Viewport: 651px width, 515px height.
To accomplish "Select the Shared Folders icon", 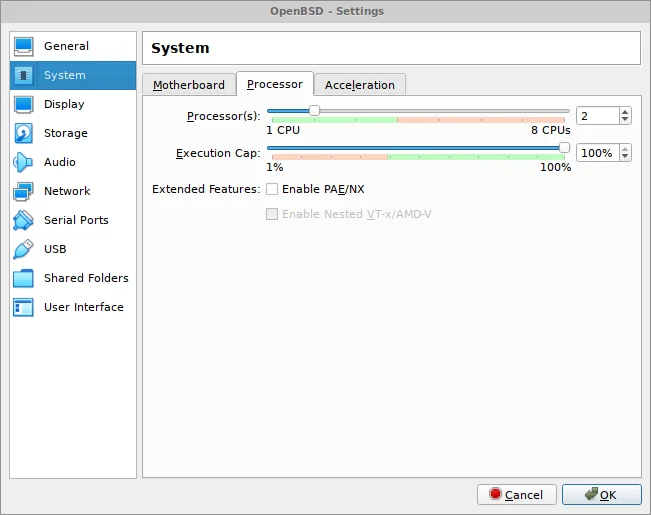I will tap(24, 279).
